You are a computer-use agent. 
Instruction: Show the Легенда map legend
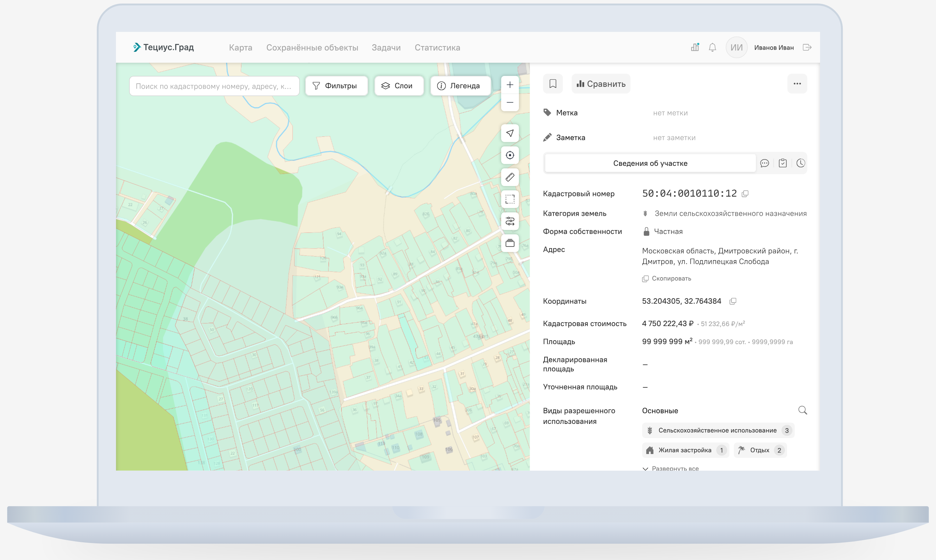point(461,86)
